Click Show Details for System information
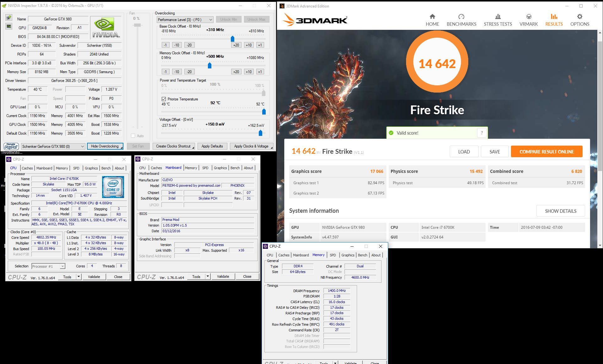This screenshot has width=603, height=364. click(x=561, y=211)
